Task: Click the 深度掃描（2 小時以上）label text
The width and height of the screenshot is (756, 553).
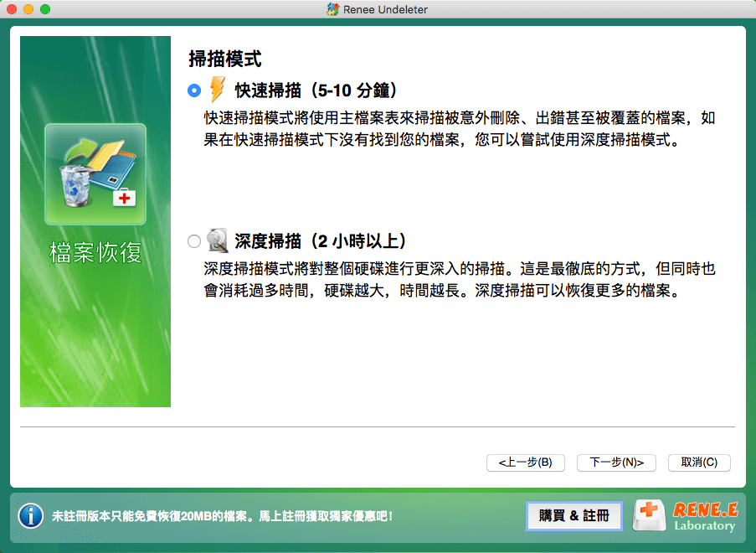Action: click(x=318, y=240)
